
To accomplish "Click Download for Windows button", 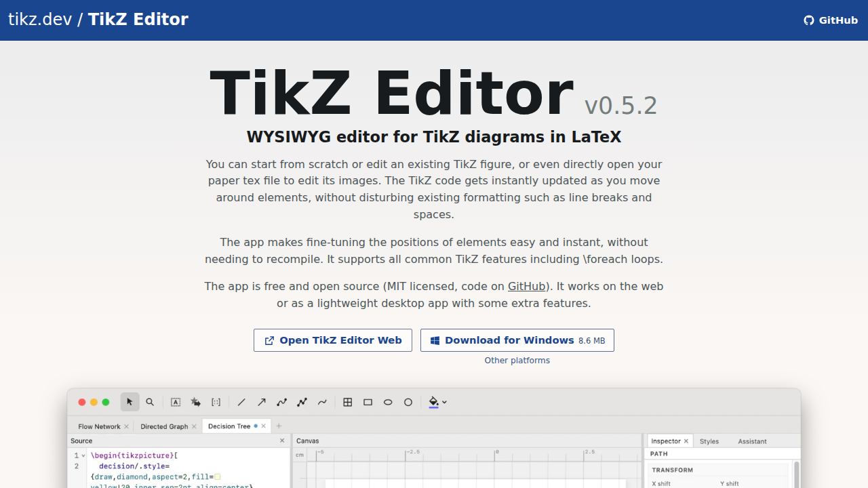I will (x=517, y=340).
